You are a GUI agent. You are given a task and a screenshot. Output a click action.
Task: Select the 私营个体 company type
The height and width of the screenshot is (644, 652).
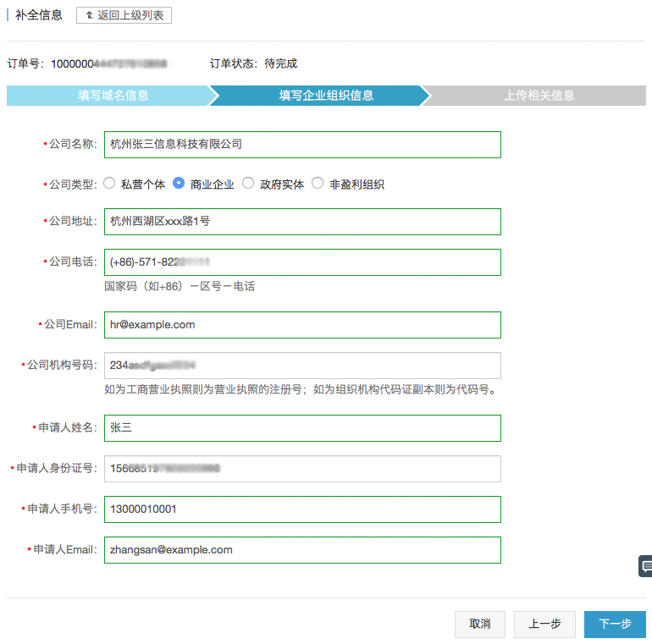click(110, 183)
